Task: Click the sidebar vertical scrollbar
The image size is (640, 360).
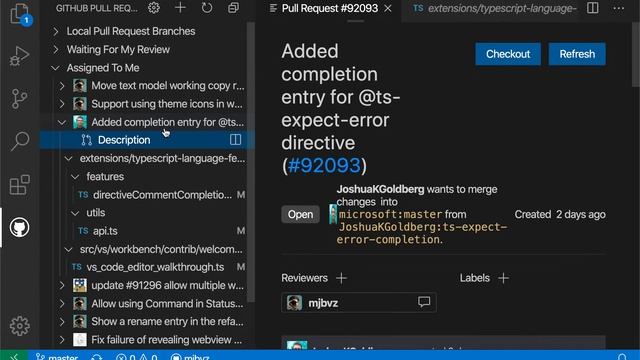Action: (x=251, y=161)
